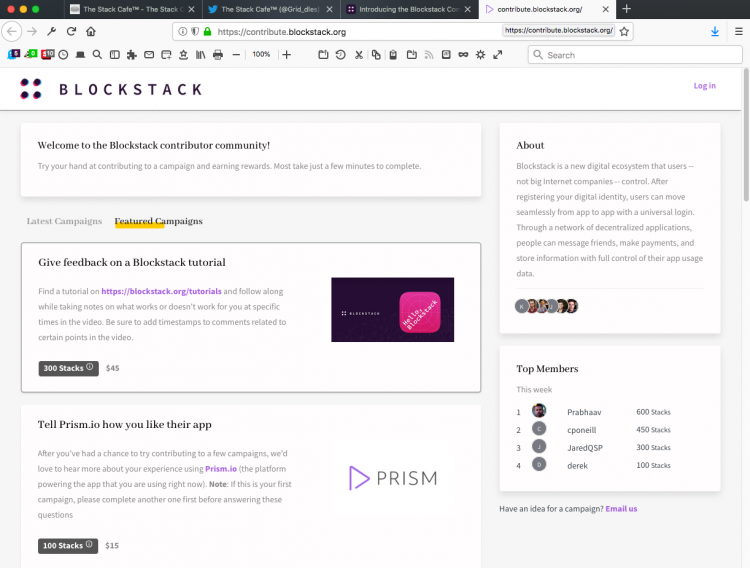Click the 100 Stacks reward badge

(68, 546)
